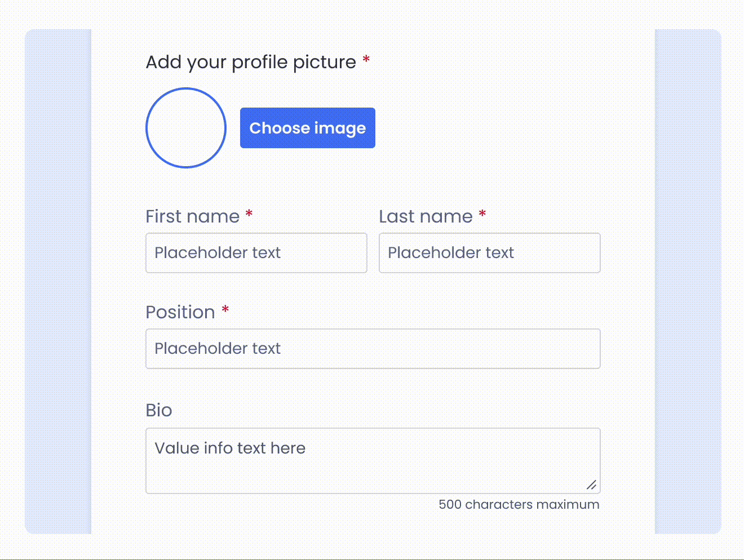Image resolution: width=744 pixels, height=560 pixels.
Task: Click the red asterisk after profile picture heading
Action: point(366,60)
